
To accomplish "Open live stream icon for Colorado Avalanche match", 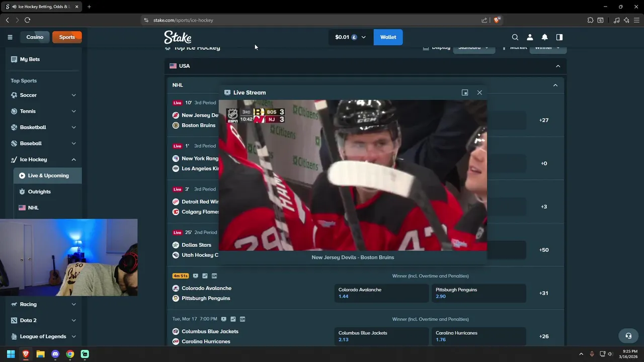I will coord(195,276).
